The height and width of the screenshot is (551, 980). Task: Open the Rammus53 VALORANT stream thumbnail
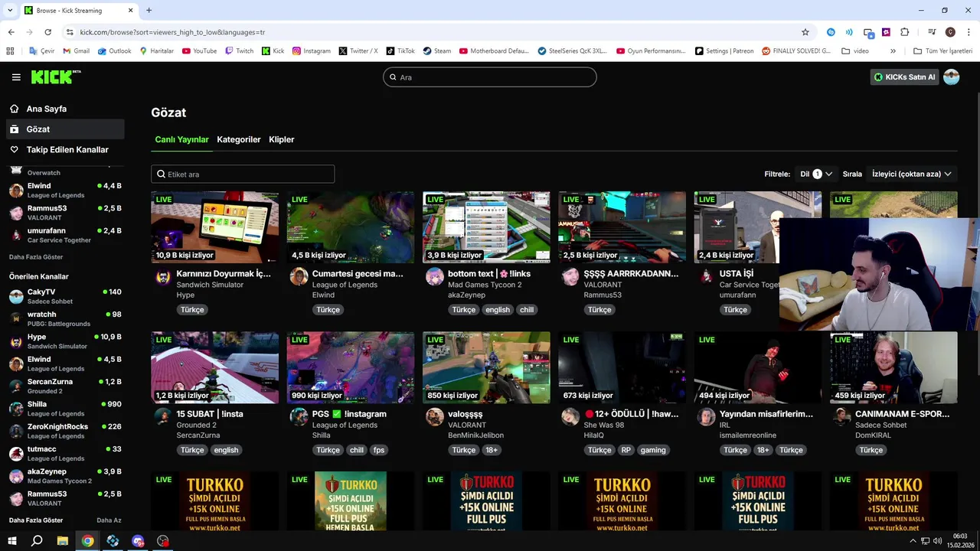click(622, 227)
